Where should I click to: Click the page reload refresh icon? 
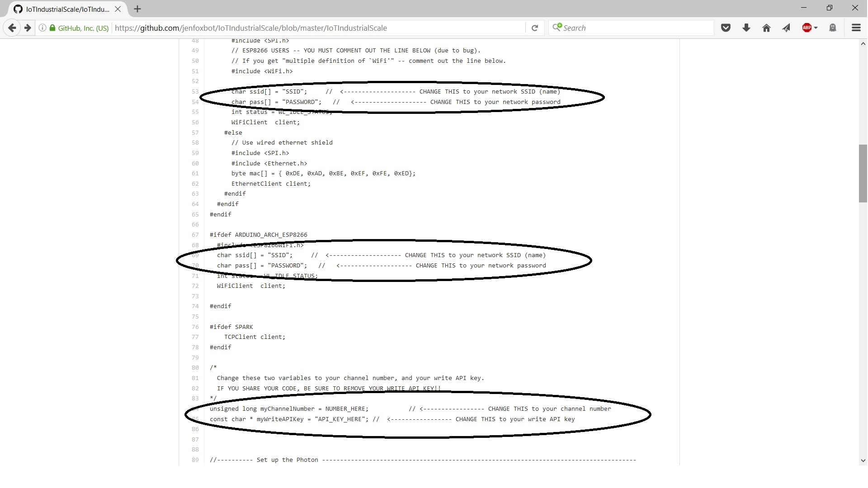(534, 28)
